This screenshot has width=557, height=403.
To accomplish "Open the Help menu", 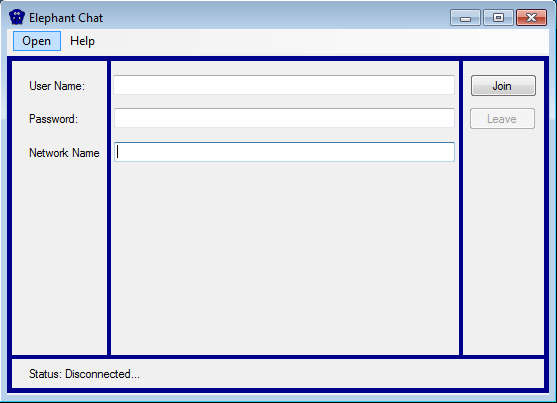I will [82, 41].
